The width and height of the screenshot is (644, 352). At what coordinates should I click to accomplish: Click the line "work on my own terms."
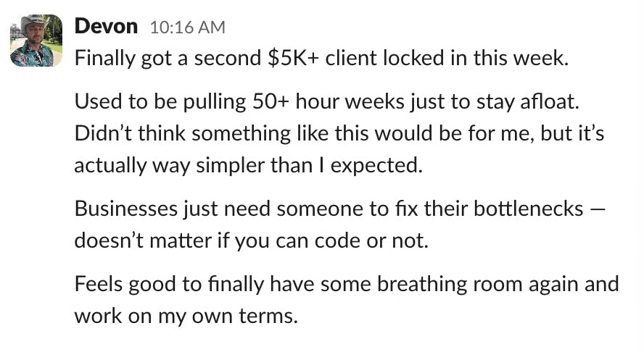186,316
